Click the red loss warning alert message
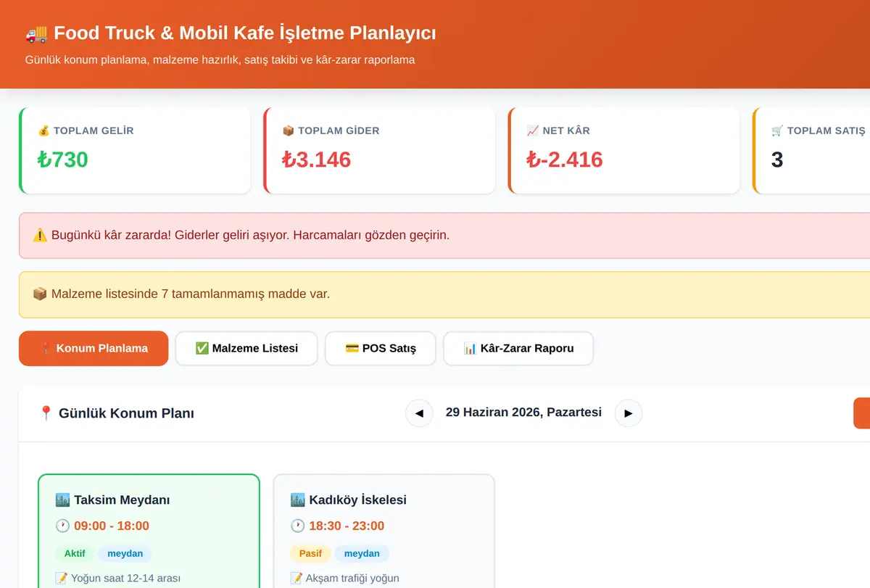This screenshot has height=588, width=870. click(x=444, y=236)
